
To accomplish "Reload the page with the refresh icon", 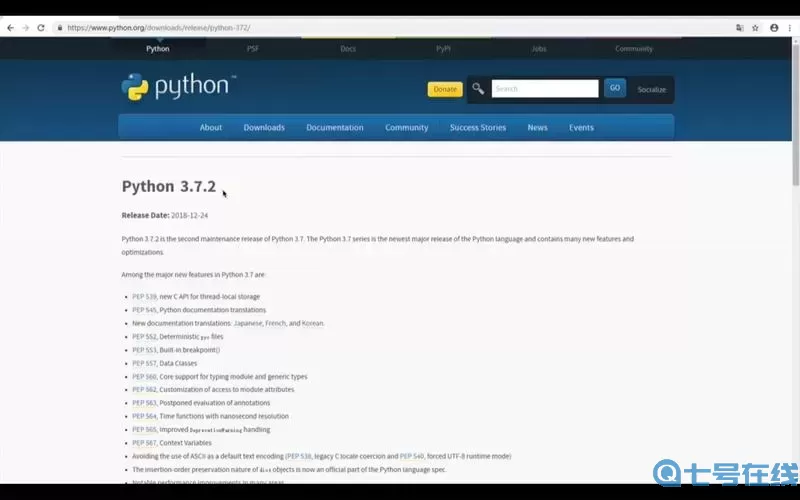I will (x=41, y=28).
